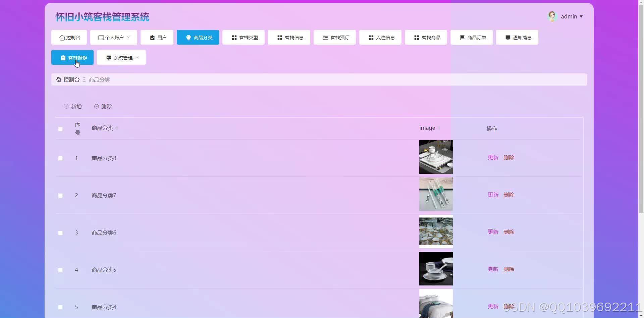This screenshot has height=318, width=644.
Task: Click 删除 for 商品分类6
Action: (509, 232)
